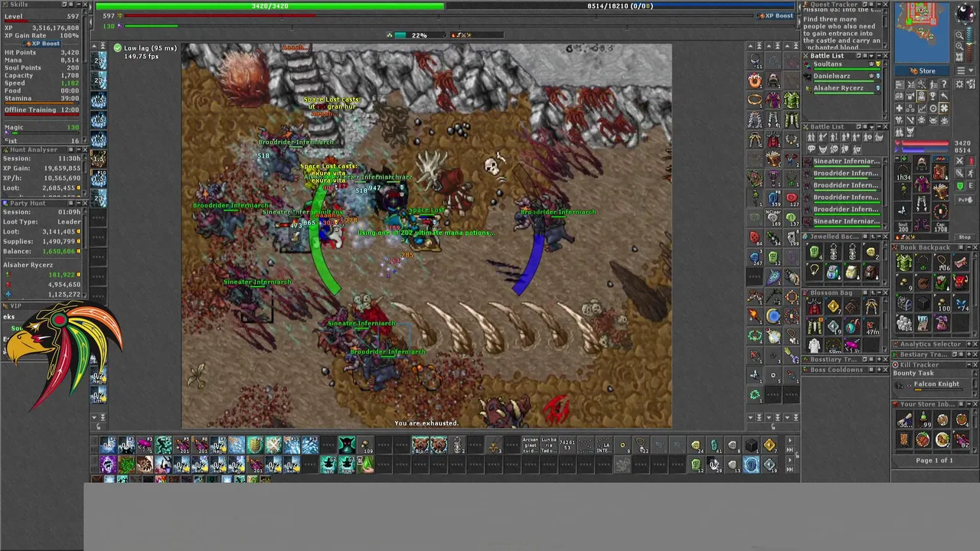Screen dimensions: 980x551
Task: Center the minimap on character
Action: [x=959, y=57]
